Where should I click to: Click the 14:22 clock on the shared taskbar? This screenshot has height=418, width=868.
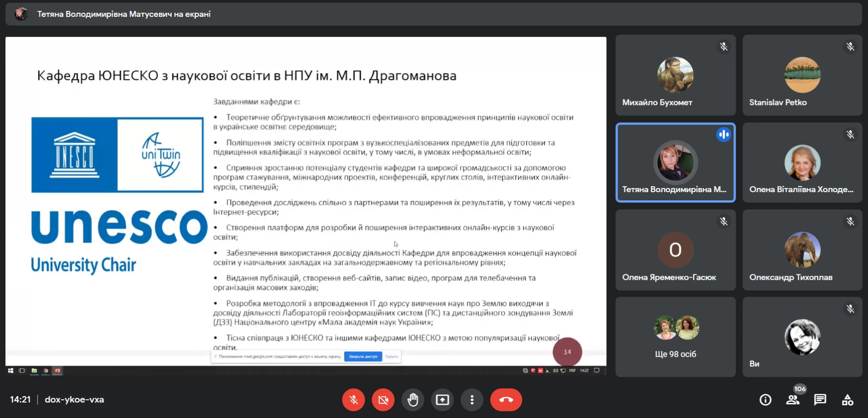(x=584, y=371)
